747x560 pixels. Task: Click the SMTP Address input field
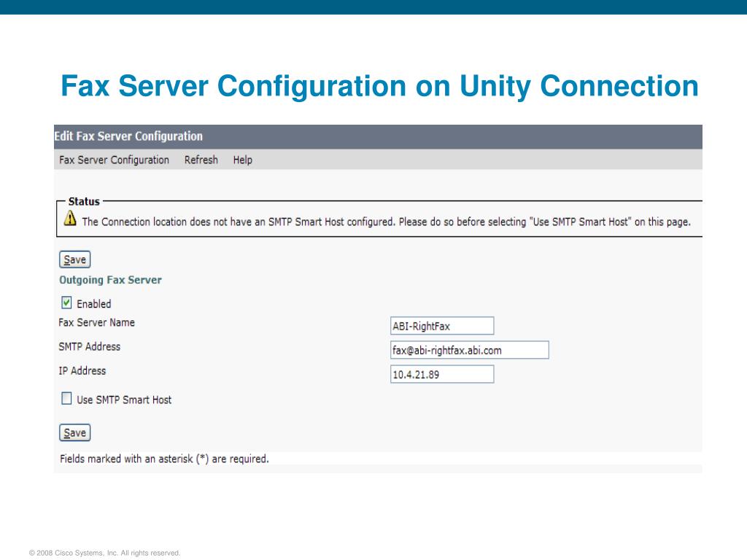[x=470, y=350]
